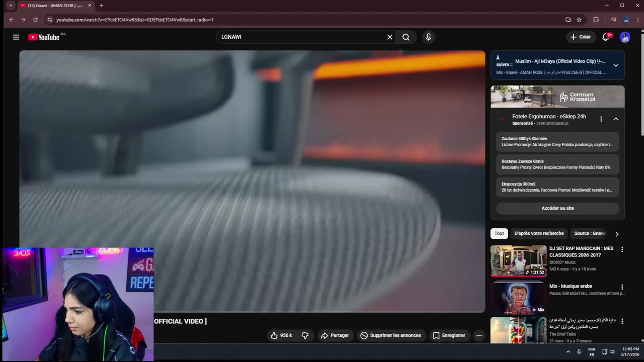The width and height of the screenshot is (644, 362).
Task: Start voice search with microphone icon
Action: 428,37
